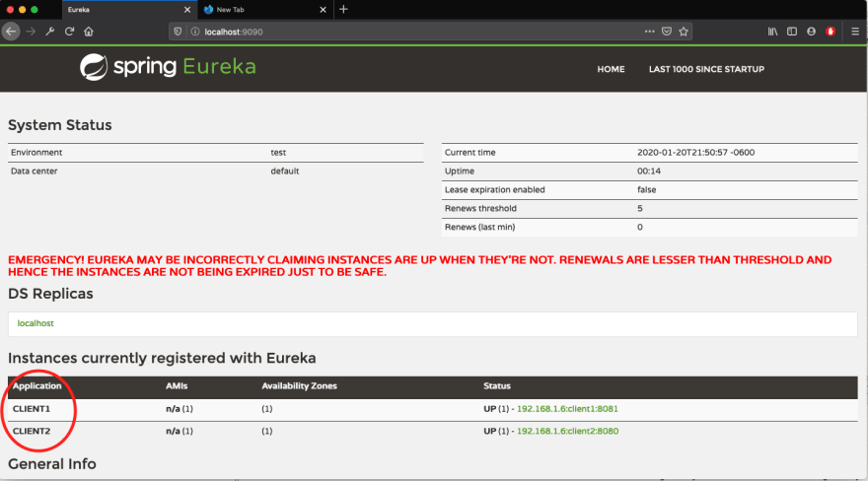Open the wrench developer tools icon
This screenshot has height=481, width=868.
tap(50, 32)
